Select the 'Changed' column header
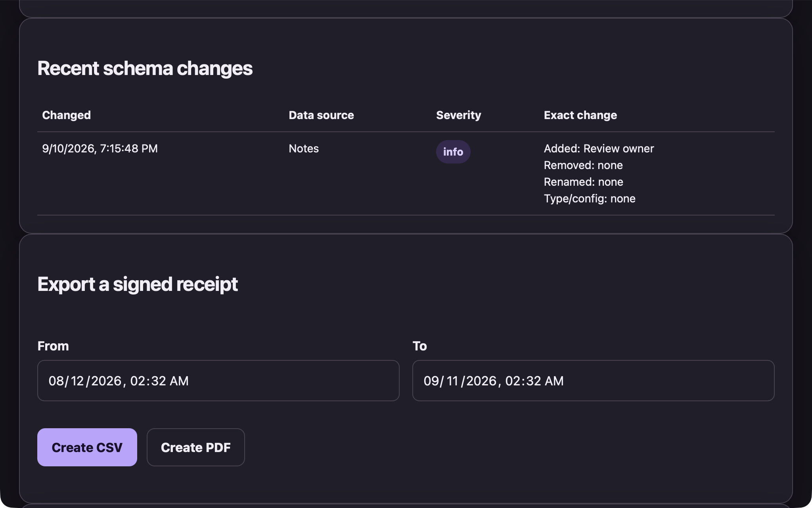 point(67,115)
